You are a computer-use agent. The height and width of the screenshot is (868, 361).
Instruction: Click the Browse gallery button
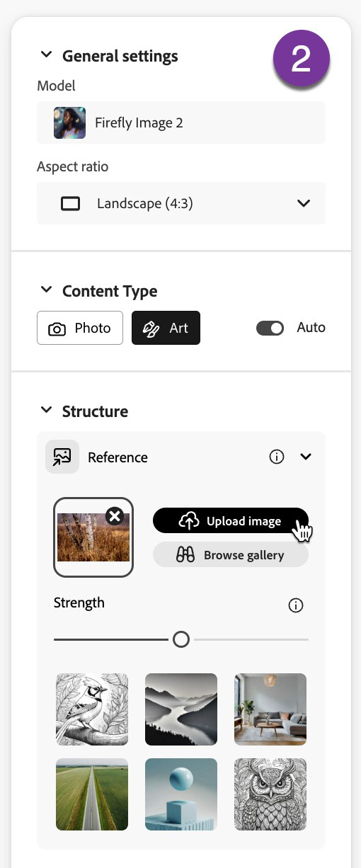[x=231, y=555]
